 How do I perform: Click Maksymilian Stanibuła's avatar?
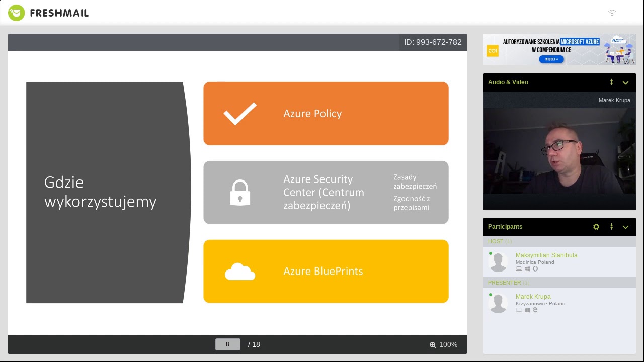(498, 262)
